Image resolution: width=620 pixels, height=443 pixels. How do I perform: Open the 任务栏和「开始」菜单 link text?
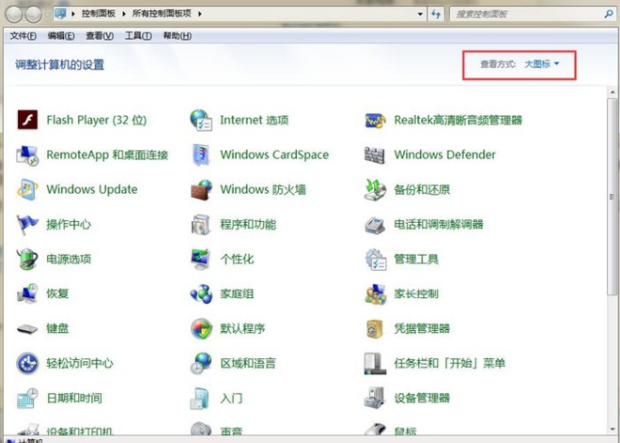(x=450, y=363)
